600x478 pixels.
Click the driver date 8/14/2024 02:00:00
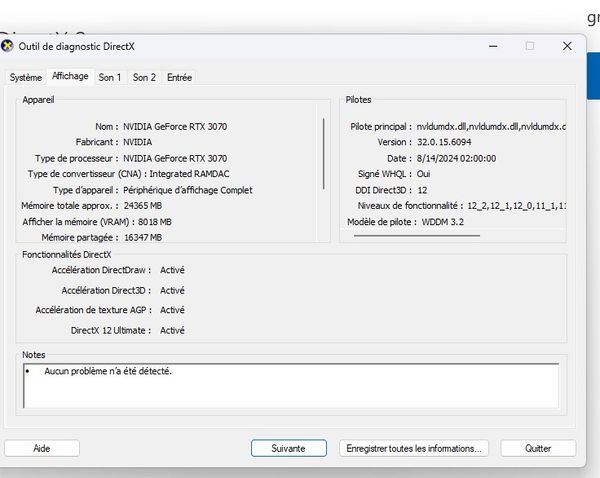point(456,158)
